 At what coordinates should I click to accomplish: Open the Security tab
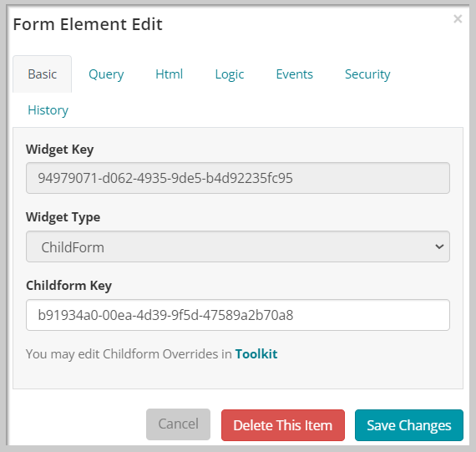[x=367, y=74]
